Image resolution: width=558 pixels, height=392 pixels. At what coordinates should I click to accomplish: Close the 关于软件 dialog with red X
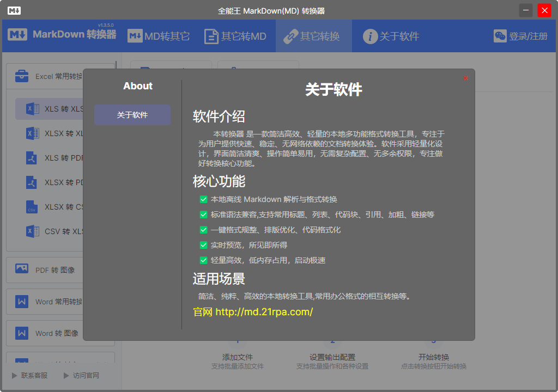tap(465, 78)
